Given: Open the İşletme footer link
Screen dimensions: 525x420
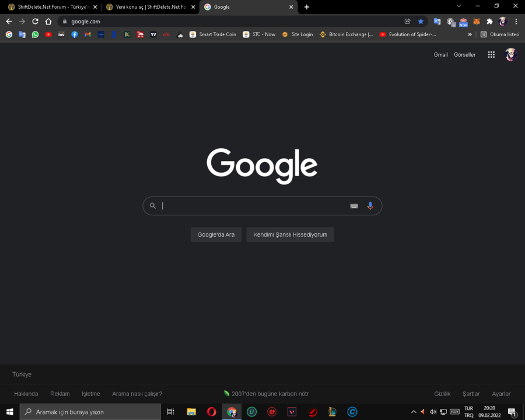Looking at the screenshot, I should pos(91,394).
